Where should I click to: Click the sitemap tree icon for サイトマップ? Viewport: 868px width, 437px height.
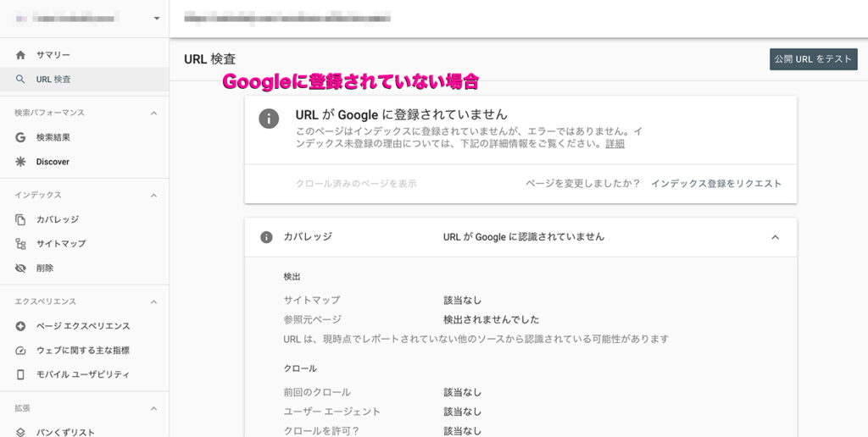pos(20,243)
